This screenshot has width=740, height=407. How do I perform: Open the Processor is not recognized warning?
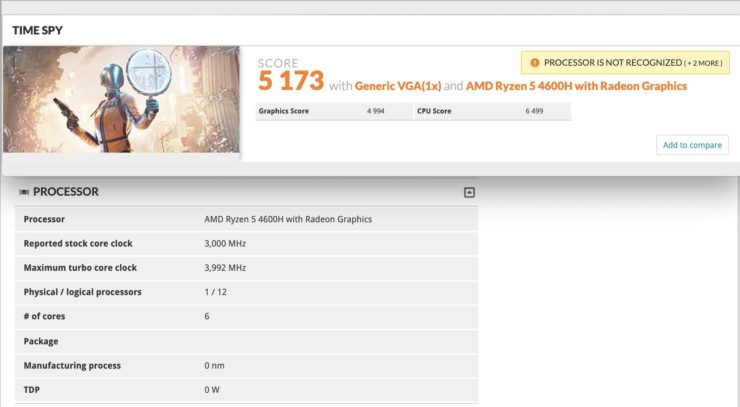(x=625, y=63)
